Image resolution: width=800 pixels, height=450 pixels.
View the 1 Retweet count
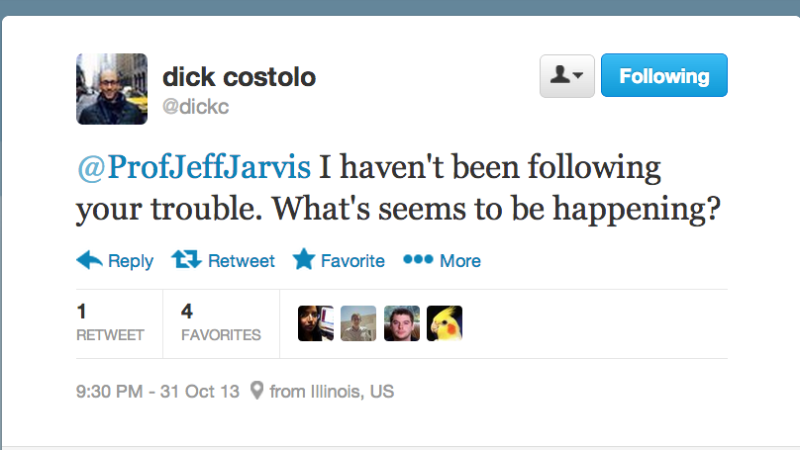click(109, 323)
